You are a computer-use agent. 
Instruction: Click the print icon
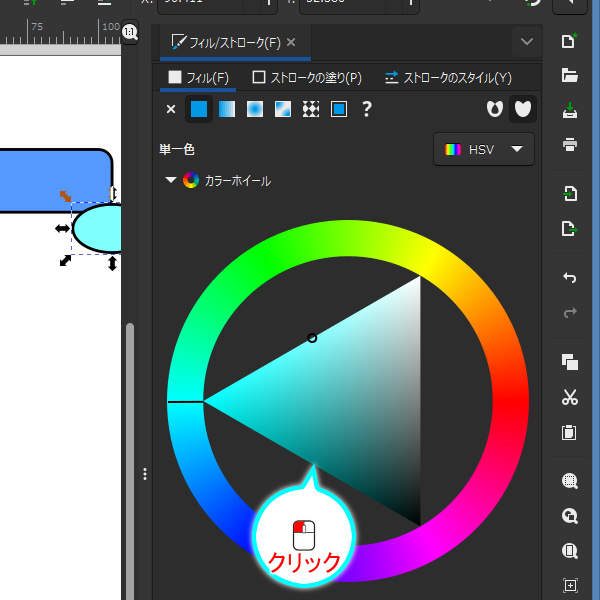569,145
